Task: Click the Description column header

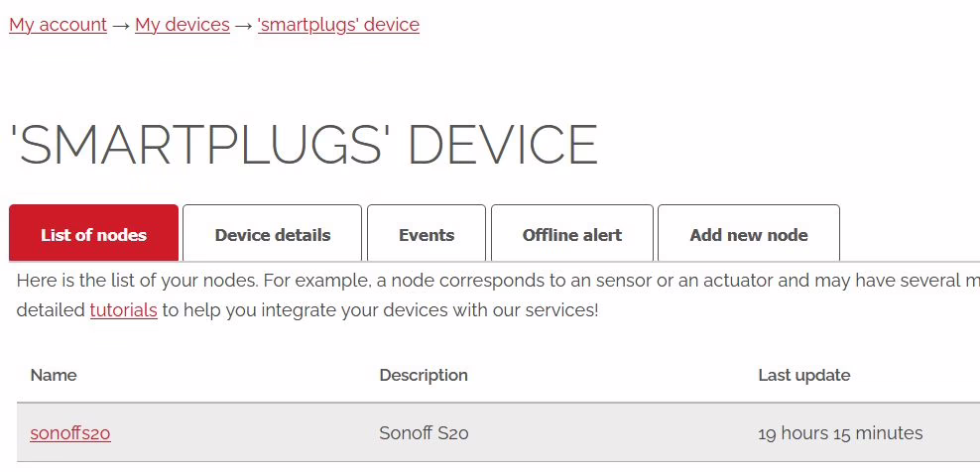Action: click(424, 375)
